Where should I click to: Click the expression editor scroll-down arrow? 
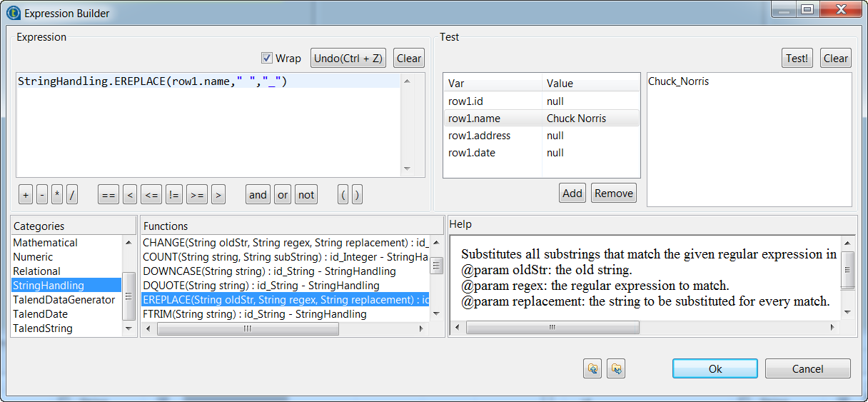point(408,169)
